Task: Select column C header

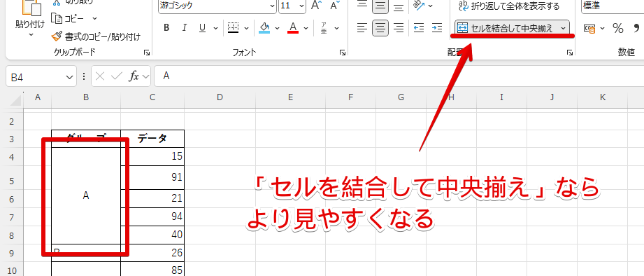Action: pos(152,97)
